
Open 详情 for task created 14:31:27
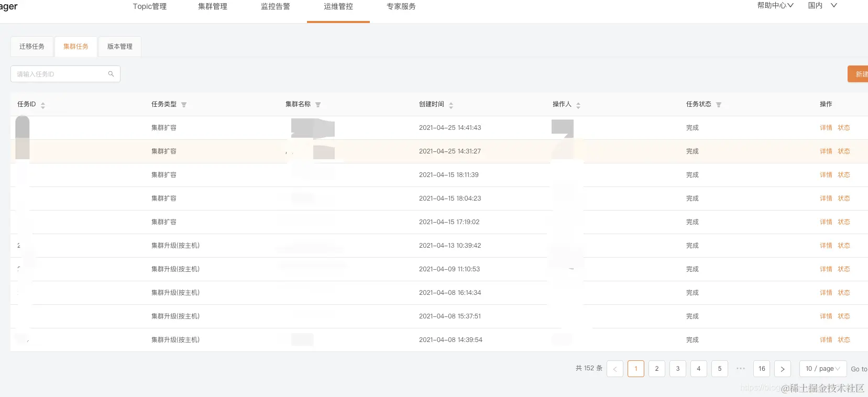pyautogui.click(x=826, y=151)
